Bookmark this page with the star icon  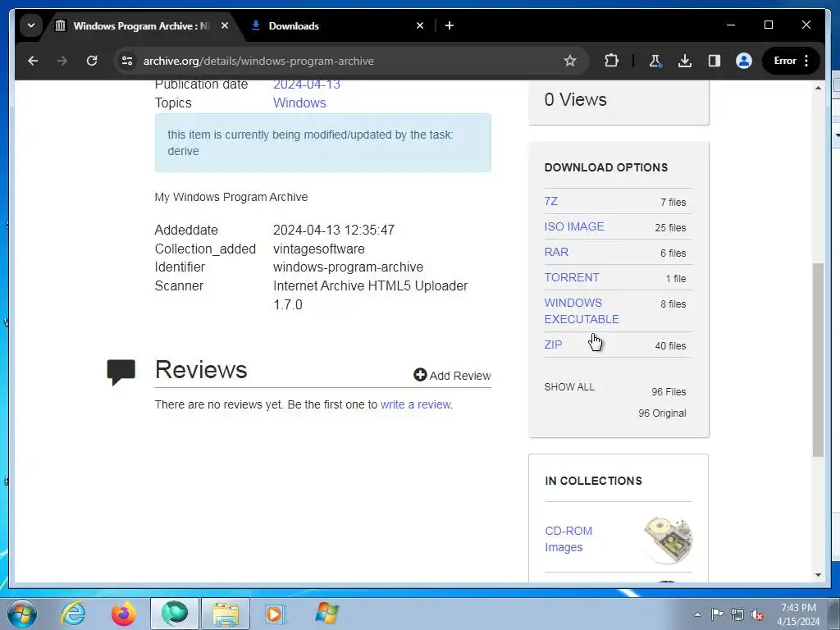pos(570,61)
